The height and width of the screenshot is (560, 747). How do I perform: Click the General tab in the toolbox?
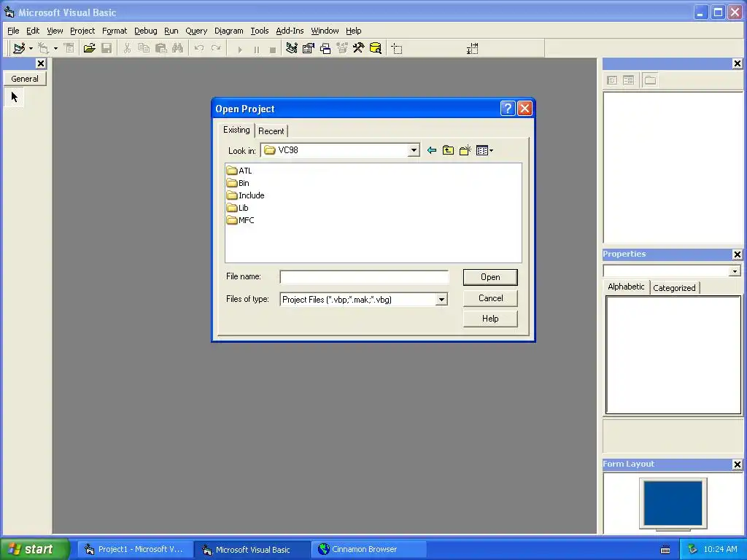pyautogui.click(x=25, y=79)
